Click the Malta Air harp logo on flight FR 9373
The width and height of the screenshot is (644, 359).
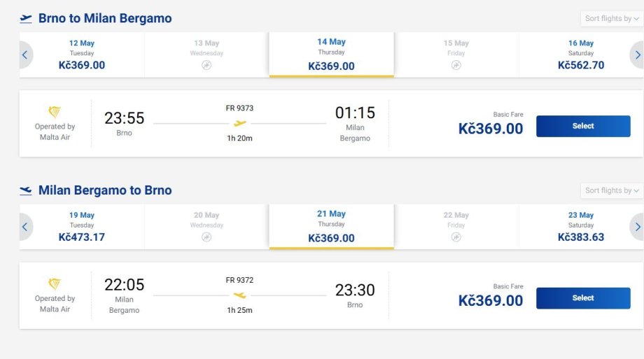pos(54,112)
